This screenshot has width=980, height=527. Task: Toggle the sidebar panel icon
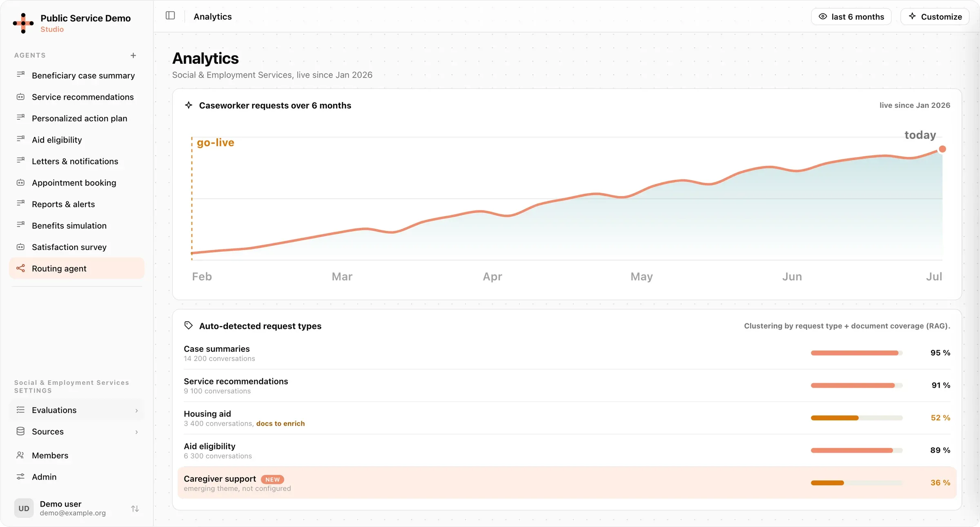170,16
